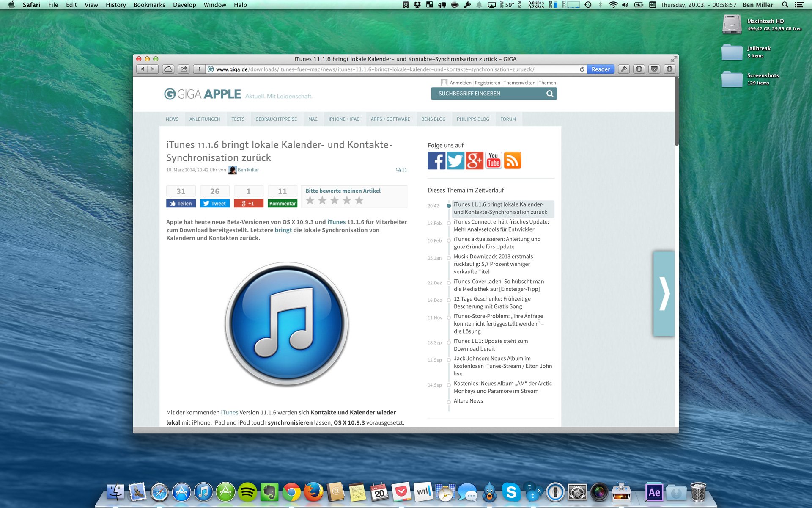This screenshot has width=812, height=508.
Task: Launch Firefox from the Dock
Action: (313, 492)
